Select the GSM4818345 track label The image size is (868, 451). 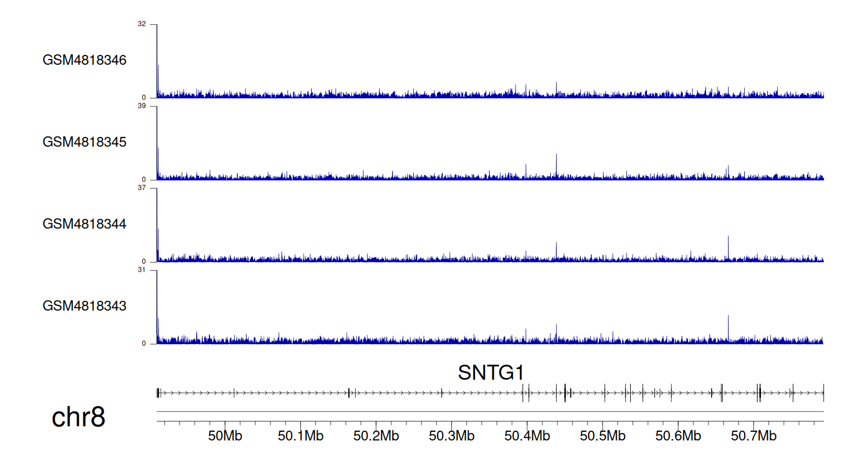point(84,142)
